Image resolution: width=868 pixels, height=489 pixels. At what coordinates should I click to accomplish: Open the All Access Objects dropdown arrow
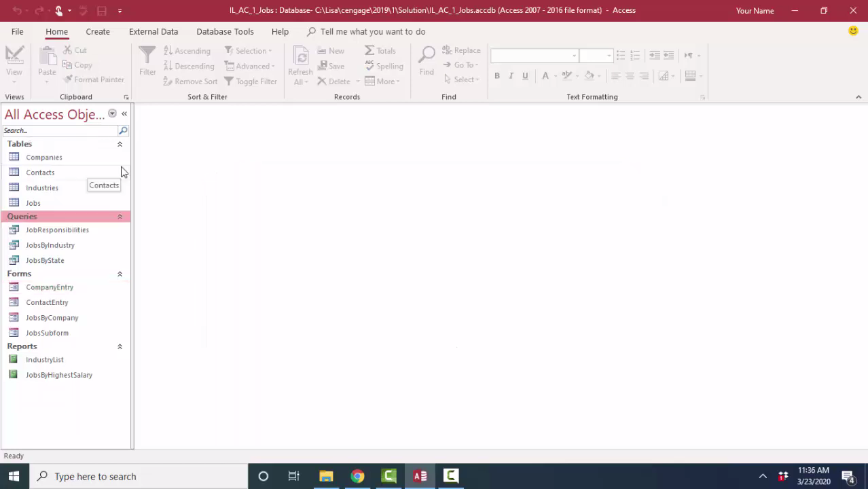coord(112,114)
